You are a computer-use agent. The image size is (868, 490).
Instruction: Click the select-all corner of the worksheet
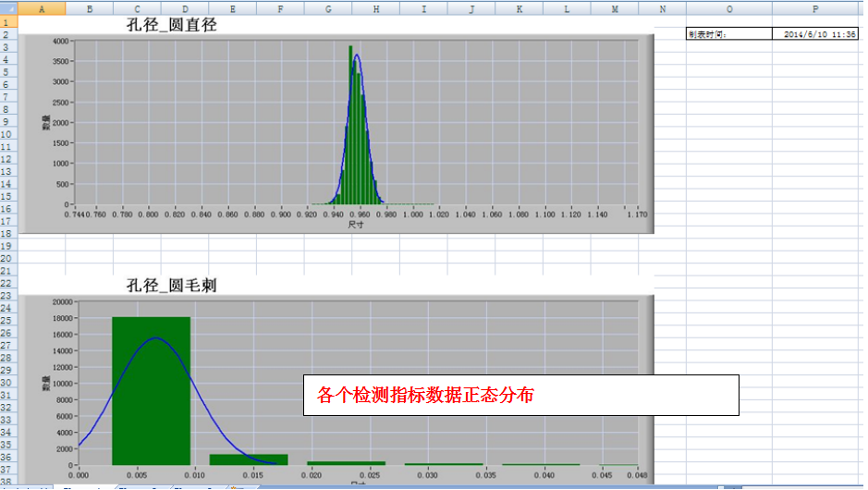click(x=8, y=7)
